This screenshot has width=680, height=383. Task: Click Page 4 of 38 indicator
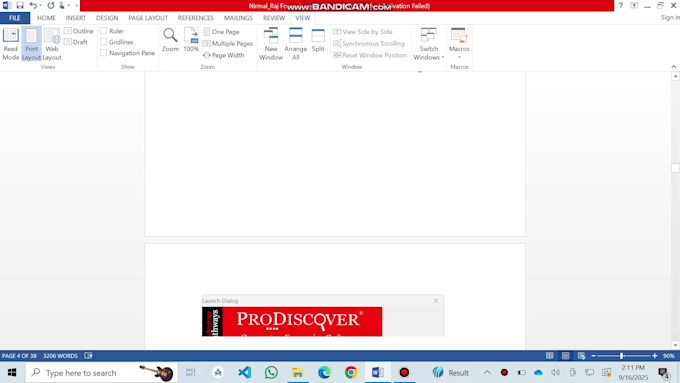pyautogui.click(x=19, y=356)
